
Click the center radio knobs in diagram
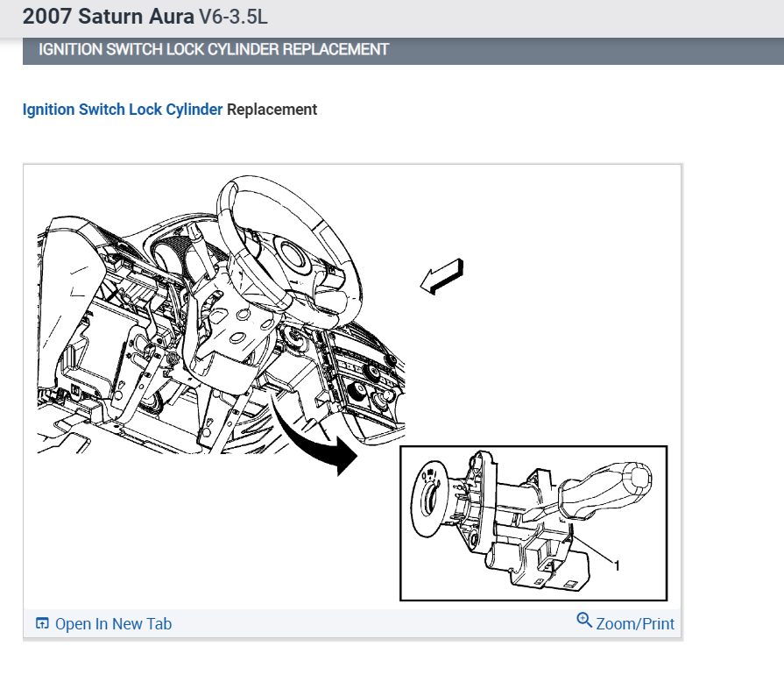point(370,386)
